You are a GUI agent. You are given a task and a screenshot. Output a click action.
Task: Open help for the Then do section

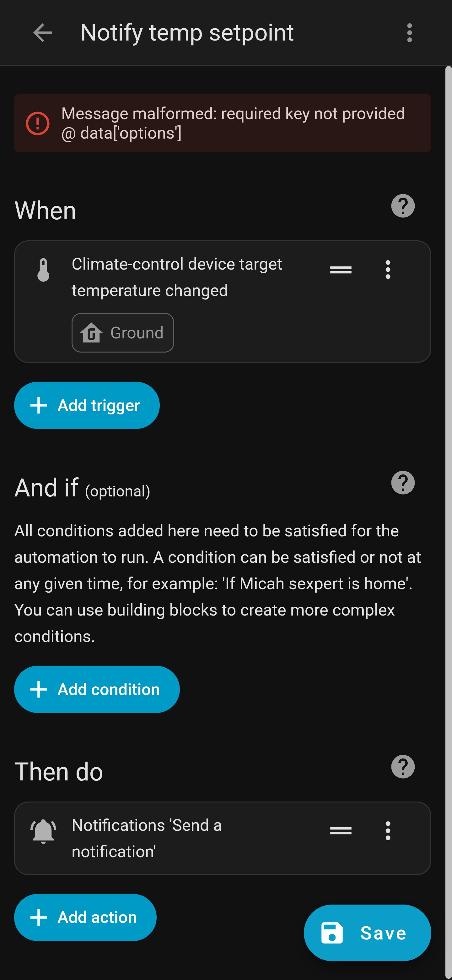point(403,767)
